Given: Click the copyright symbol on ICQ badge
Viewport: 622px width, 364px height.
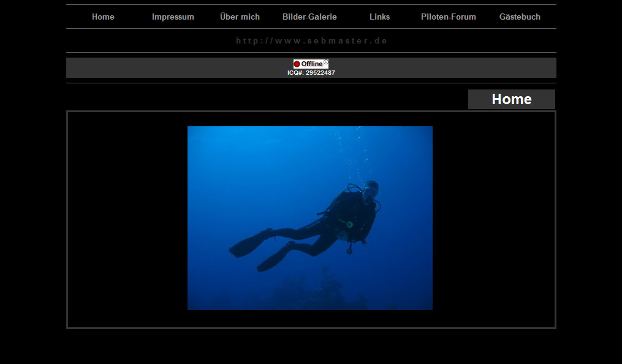Looking at the screenshot, I should pyautogui.click(x=325, y=62).
